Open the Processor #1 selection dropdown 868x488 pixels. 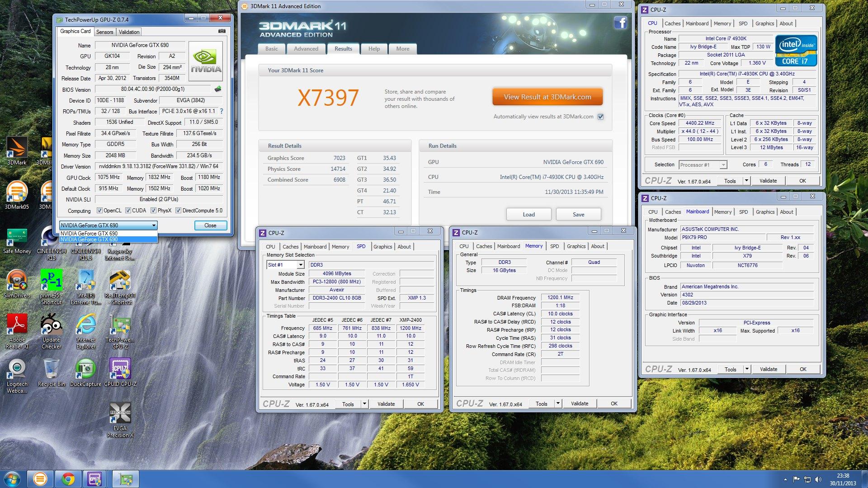[703, 165]
